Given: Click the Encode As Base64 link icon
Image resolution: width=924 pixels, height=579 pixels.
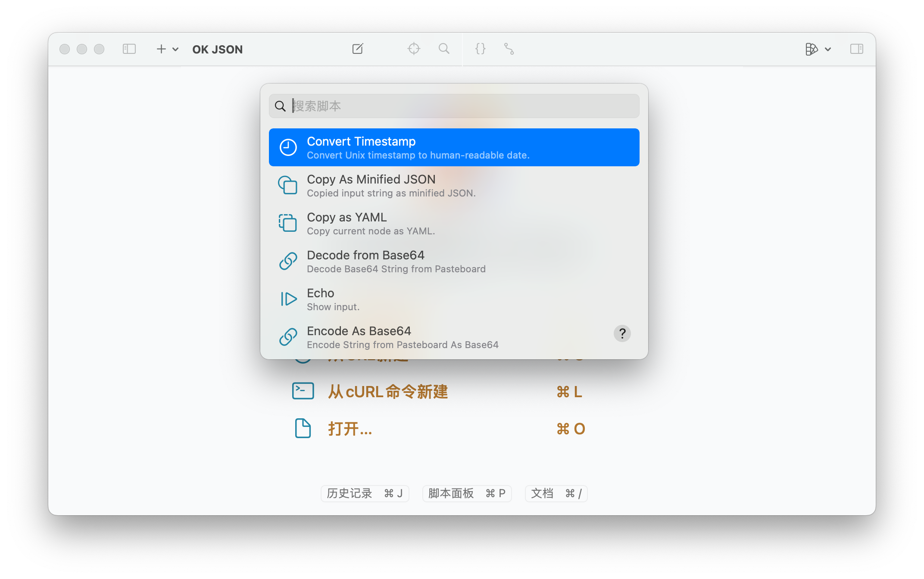Looking at the screenshot, I should [x=288, y=337].
